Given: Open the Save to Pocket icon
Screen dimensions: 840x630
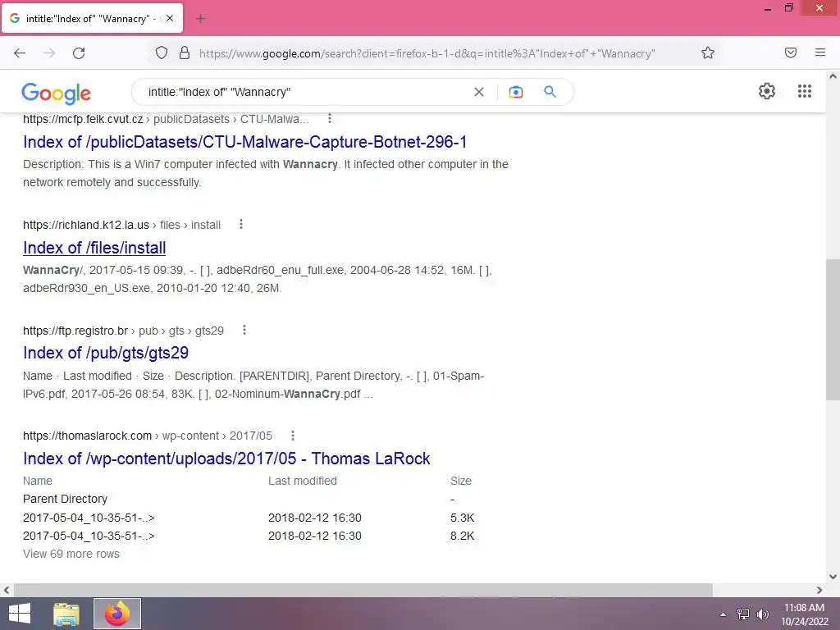Looking at the screenshot, I should coord(791,52).
